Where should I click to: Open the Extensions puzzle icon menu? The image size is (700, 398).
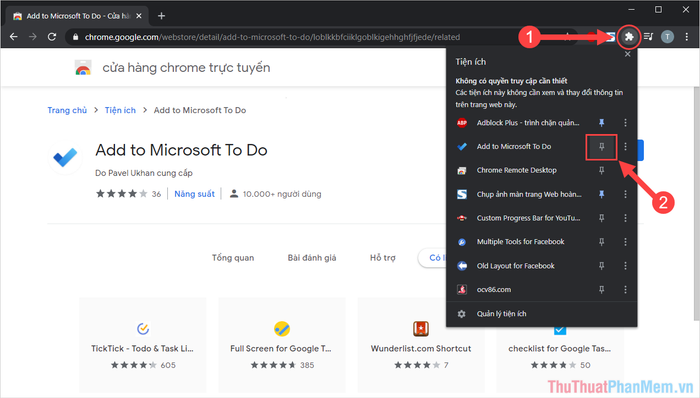pos(629,37)
